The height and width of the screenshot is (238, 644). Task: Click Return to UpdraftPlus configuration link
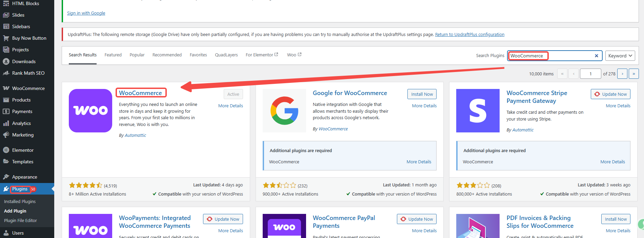(470, 35)
